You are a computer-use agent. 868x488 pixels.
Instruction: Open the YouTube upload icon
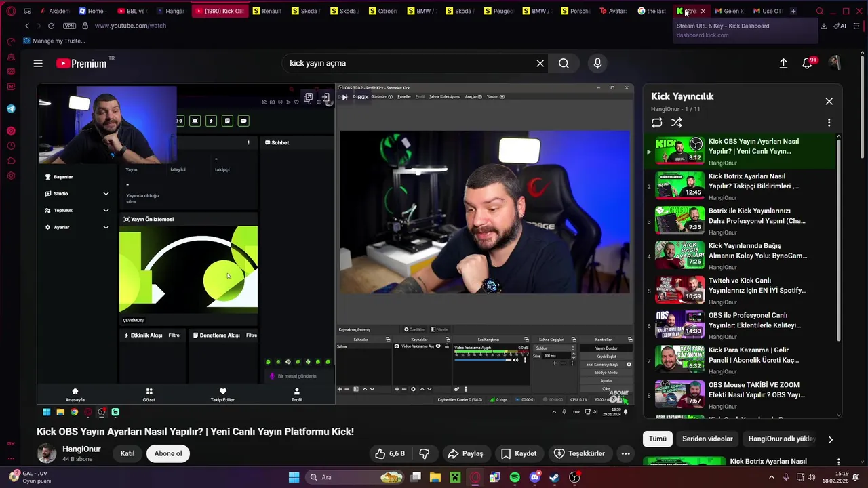point(783,63)
